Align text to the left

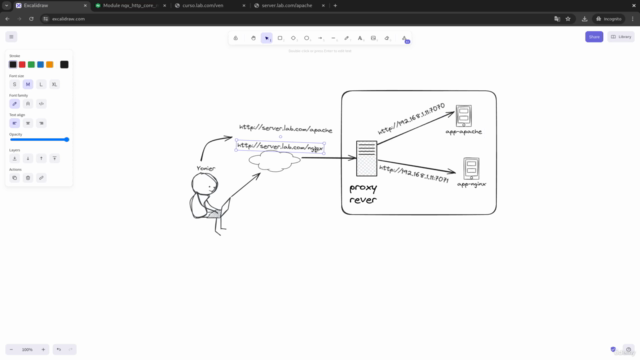coord(15,123)
